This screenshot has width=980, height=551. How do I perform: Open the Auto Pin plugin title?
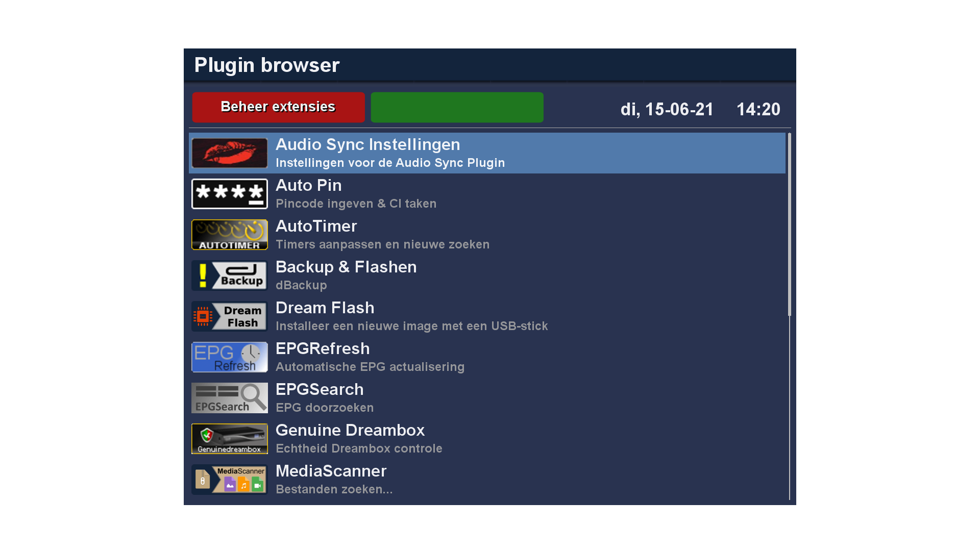tap(309, 185)
